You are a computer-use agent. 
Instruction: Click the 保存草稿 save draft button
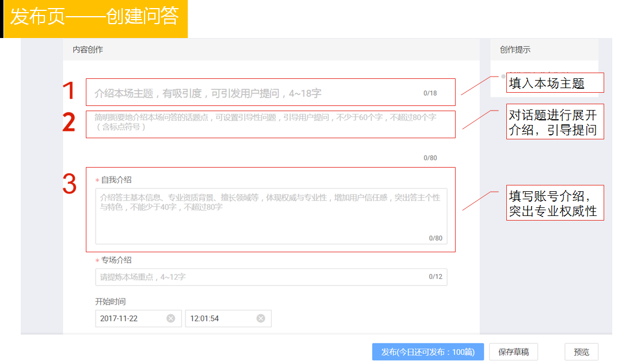(x=514, y=352)
